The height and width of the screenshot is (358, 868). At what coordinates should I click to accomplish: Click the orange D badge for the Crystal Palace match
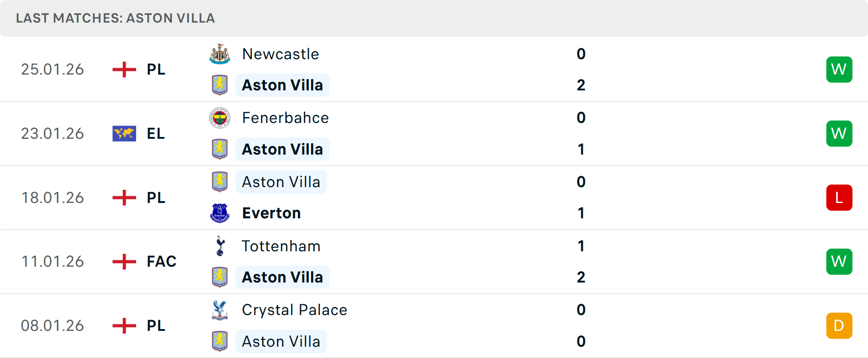(x=839, y=325)
